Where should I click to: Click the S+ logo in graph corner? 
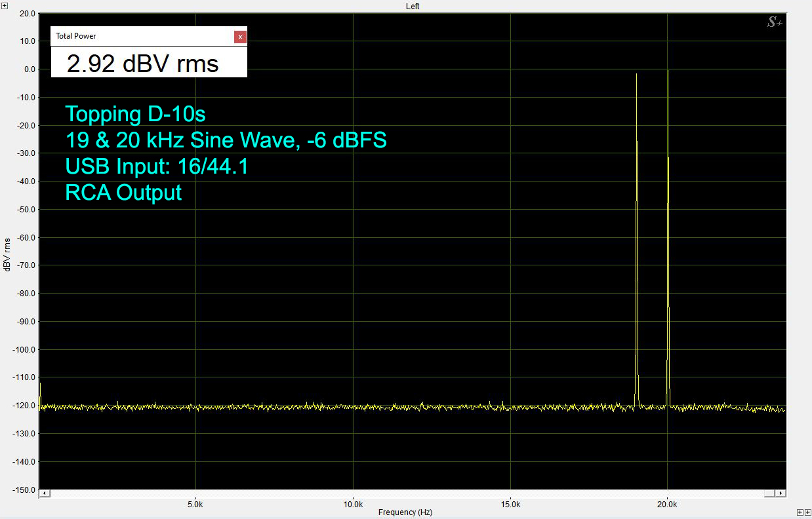[775, 23]
